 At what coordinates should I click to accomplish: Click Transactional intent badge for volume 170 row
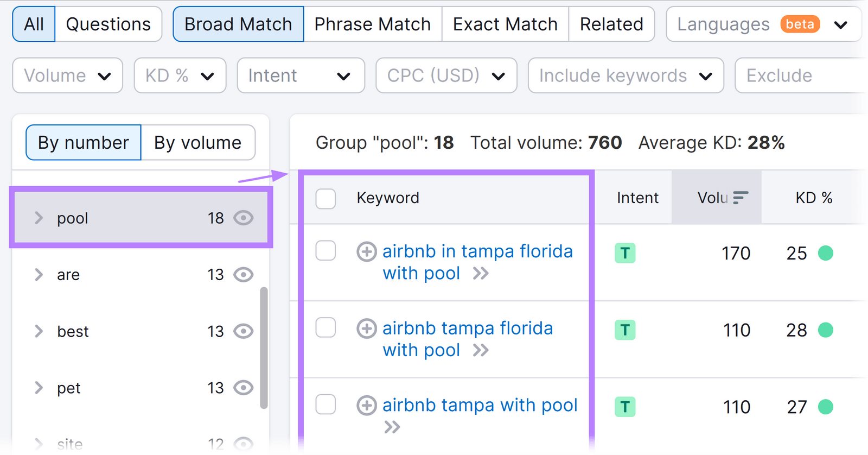(625, 253)
